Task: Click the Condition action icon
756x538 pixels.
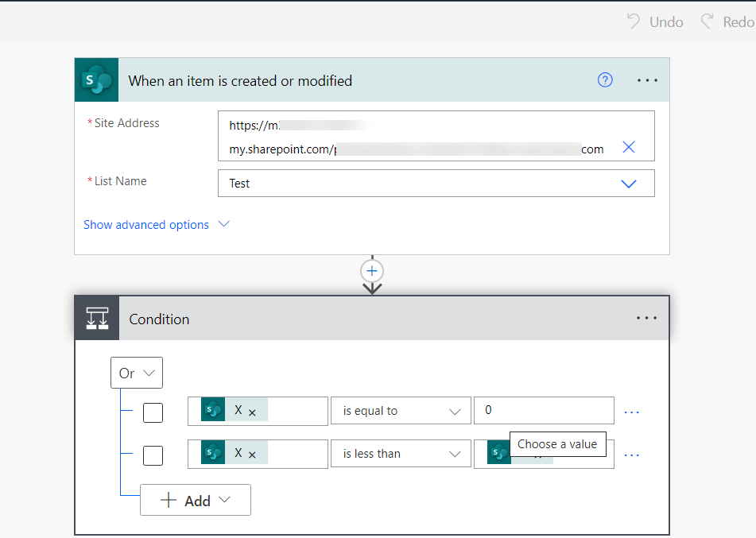Action: pyautogui.click(x=96, y=318)
